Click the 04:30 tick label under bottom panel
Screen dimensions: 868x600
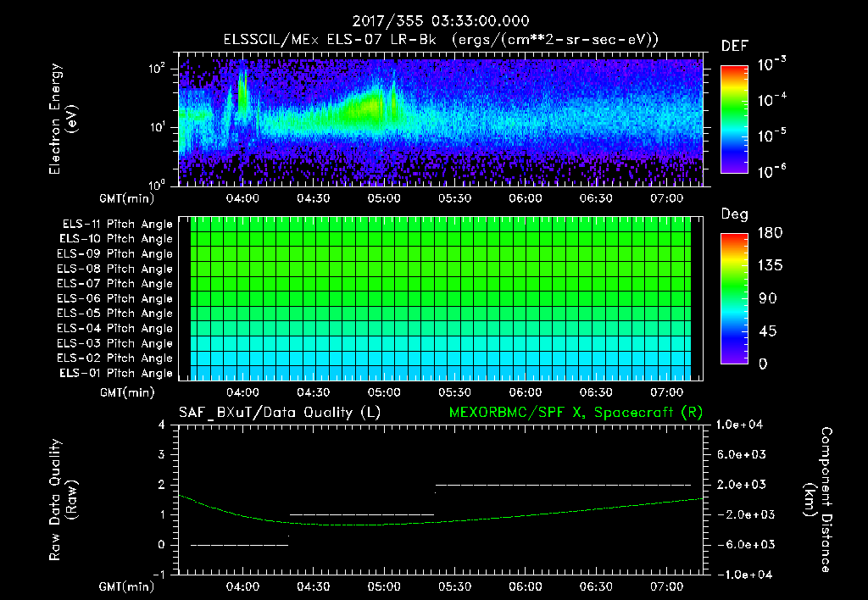coord(314,586)
